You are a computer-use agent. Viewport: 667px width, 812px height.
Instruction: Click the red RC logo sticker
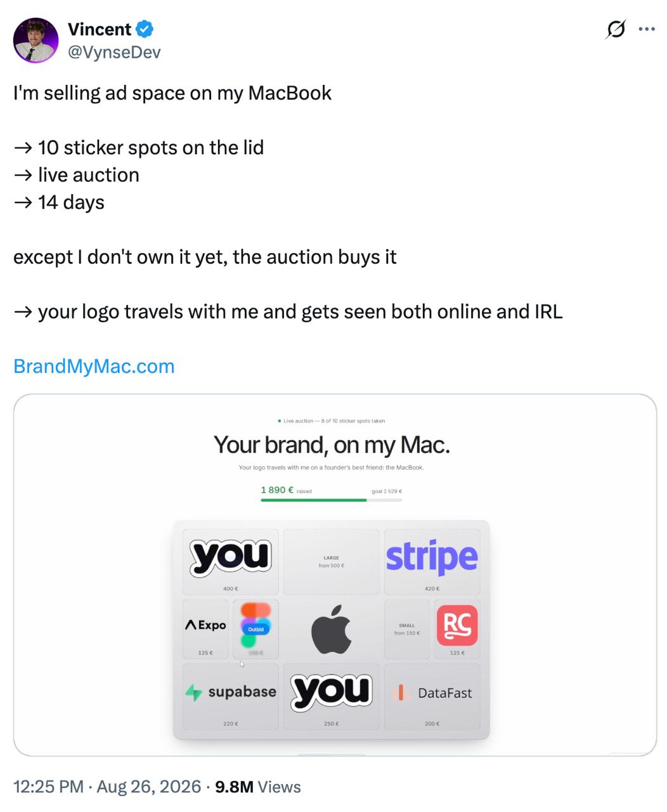457,625
